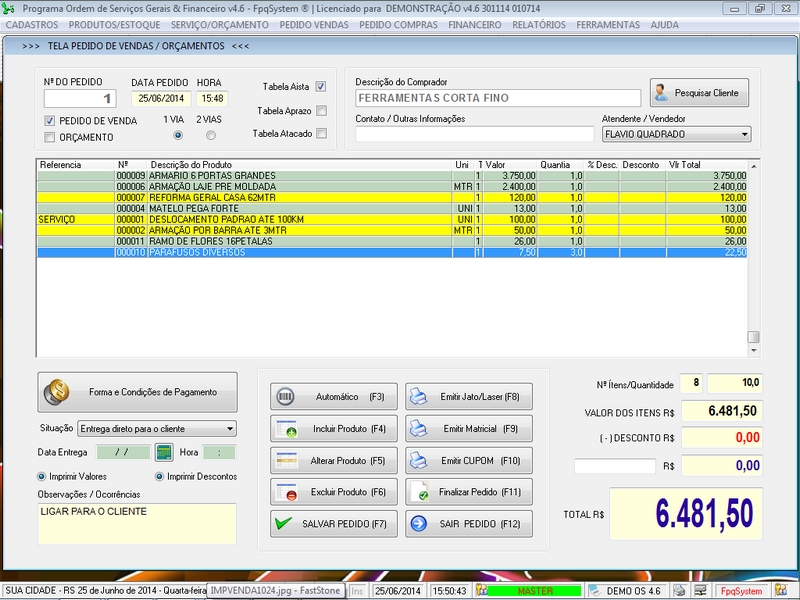Click the Pesquisar Cliente person icon
Screen dimensions: 800x600
[660, 92]
